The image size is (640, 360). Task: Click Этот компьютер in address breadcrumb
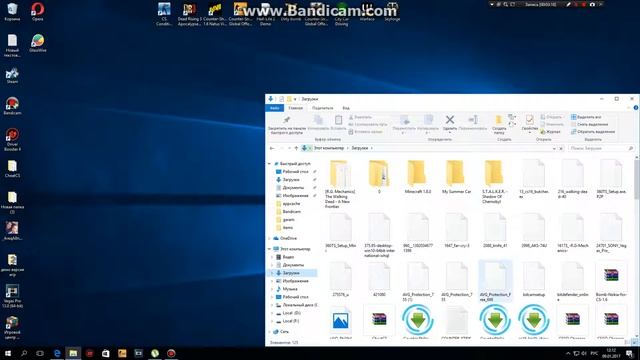point(329,148)
